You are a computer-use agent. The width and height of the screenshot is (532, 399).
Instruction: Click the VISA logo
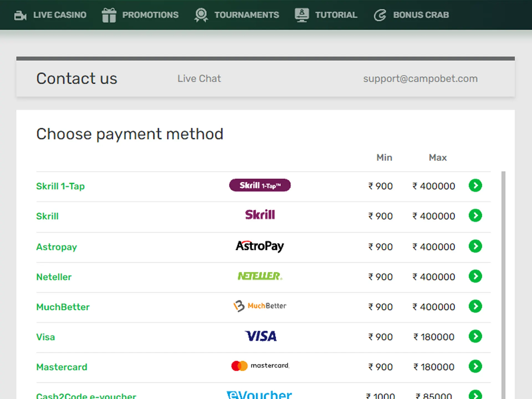(260, 336)
